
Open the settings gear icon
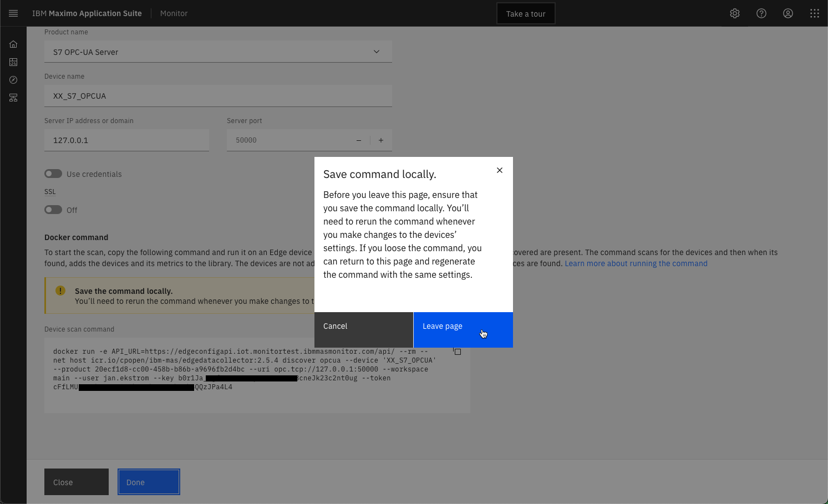735,13
